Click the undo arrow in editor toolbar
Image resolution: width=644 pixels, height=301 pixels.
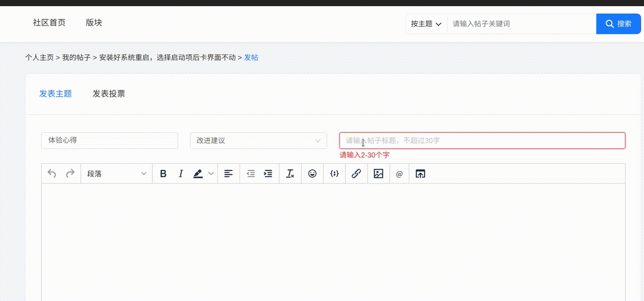click(52, 174)
